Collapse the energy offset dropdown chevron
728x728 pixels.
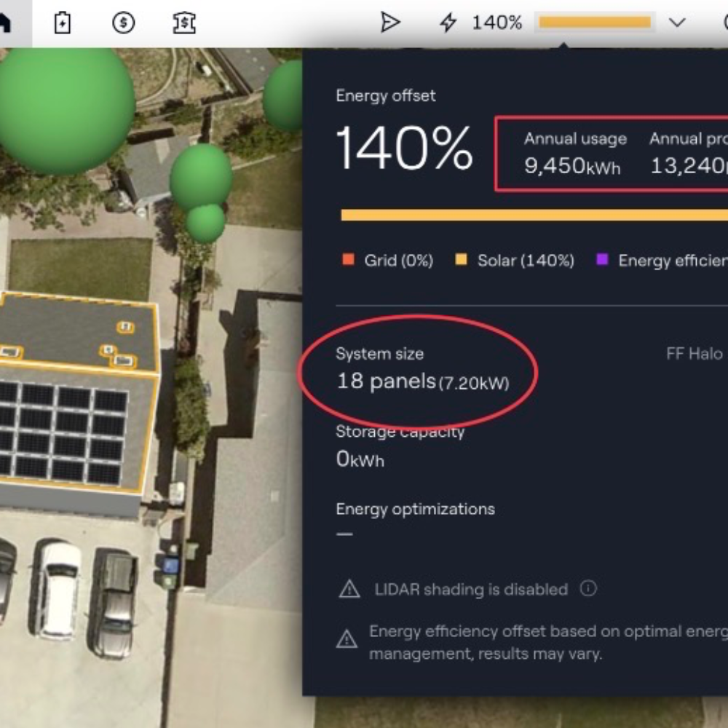[x=677, y=23]
